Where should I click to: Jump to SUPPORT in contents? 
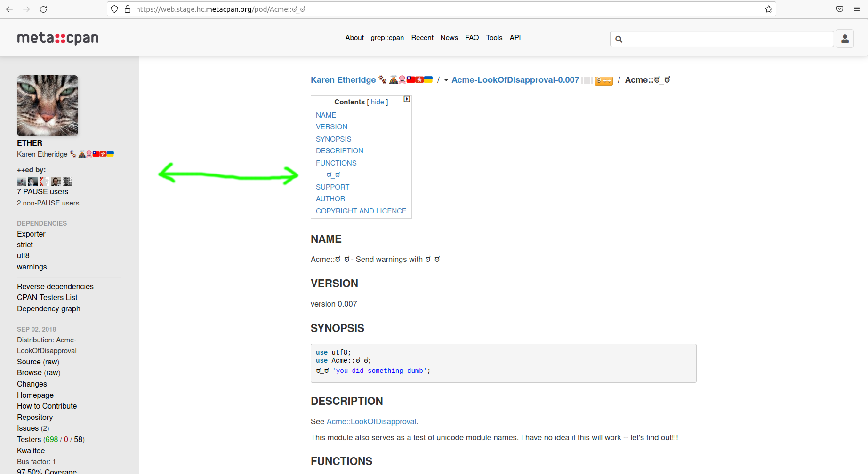pyautogui.click(x=332, y=187)
